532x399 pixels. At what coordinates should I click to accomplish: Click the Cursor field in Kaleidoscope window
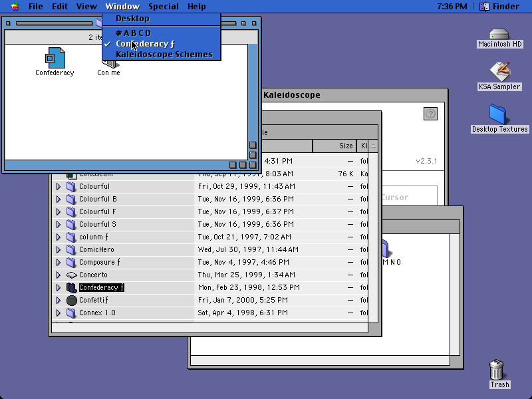[409, 196]
